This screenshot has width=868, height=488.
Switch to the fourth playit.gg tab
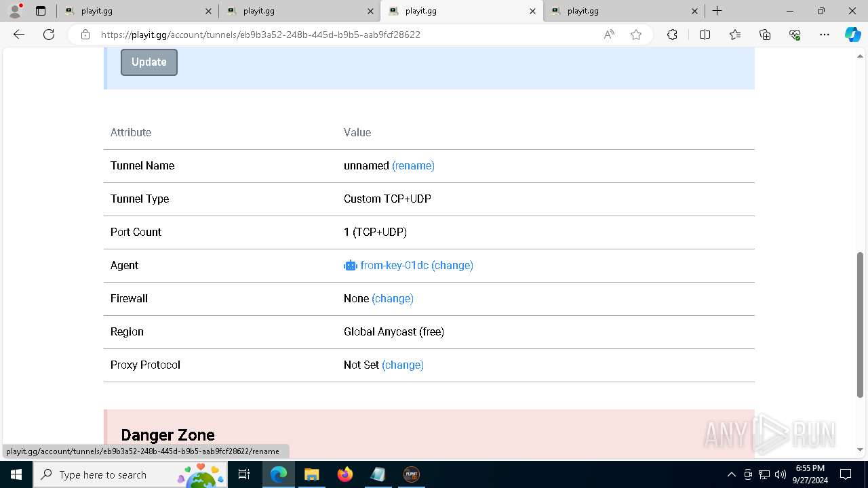pyautogui.click(x=623, y=11)
